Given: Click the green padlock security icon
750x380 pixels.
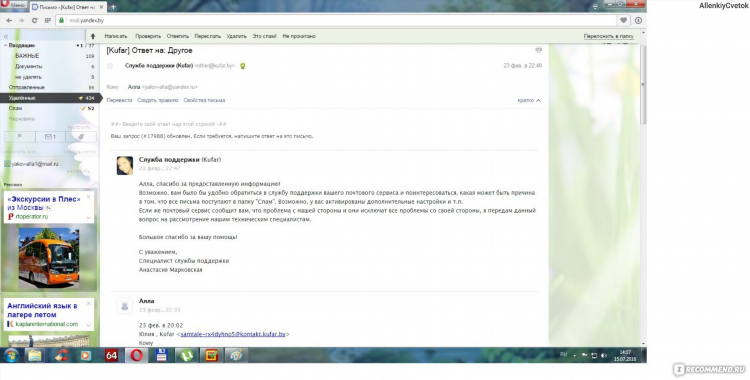Looking at the screenshot, I should [x=61, y=20].
